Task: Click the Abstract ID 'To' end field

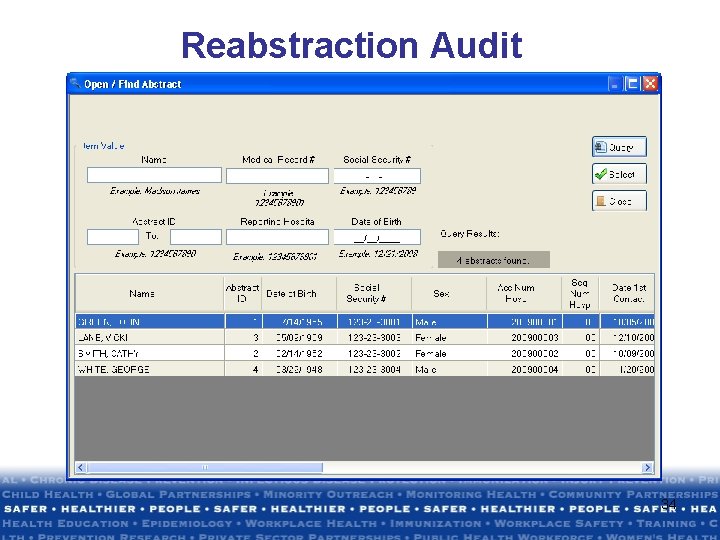Action: (196, 237)
